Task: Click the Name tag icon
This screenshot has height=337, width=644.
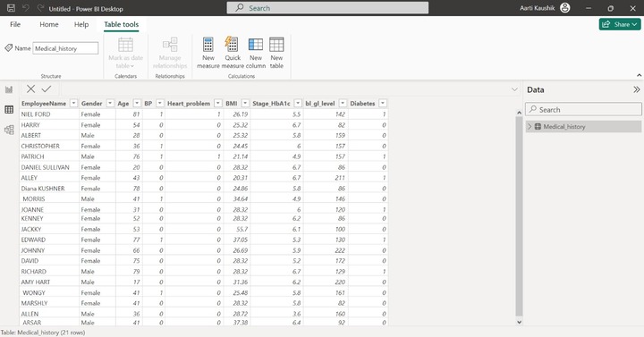Action: tap(9, 48)
